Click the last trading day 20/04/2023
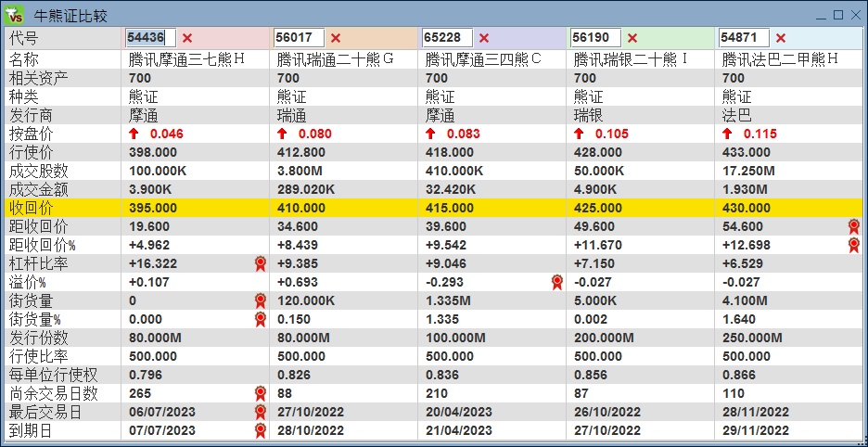The image size is (868, 447). tap(458, 412)
